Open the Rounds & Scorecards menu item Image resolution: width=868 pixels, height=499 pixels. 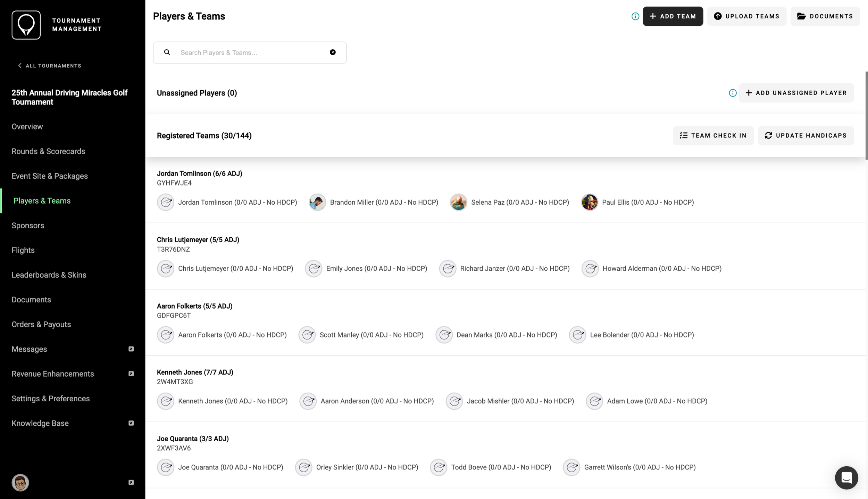(48, 151)
